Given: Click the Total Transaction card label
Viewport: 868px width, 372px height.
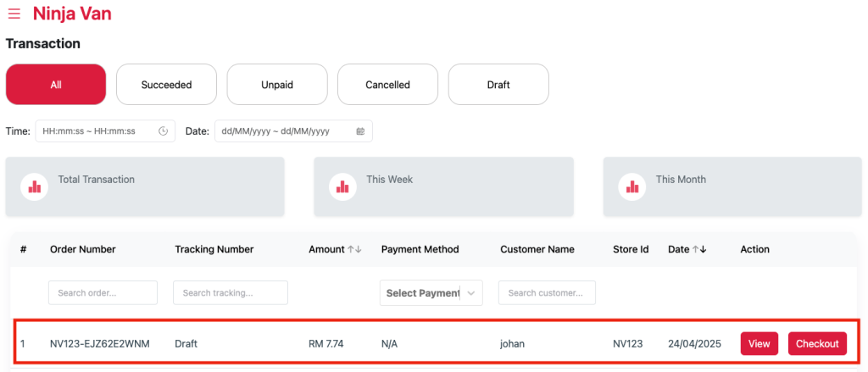Looking at the screenshot, I should [x=97, y=180].
